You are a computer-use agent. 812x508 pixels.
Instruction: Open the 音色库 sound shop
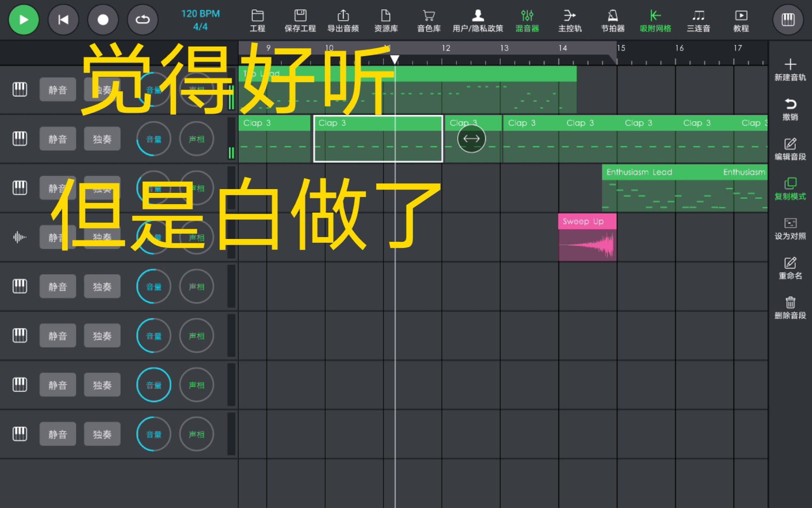pos(429,21)
